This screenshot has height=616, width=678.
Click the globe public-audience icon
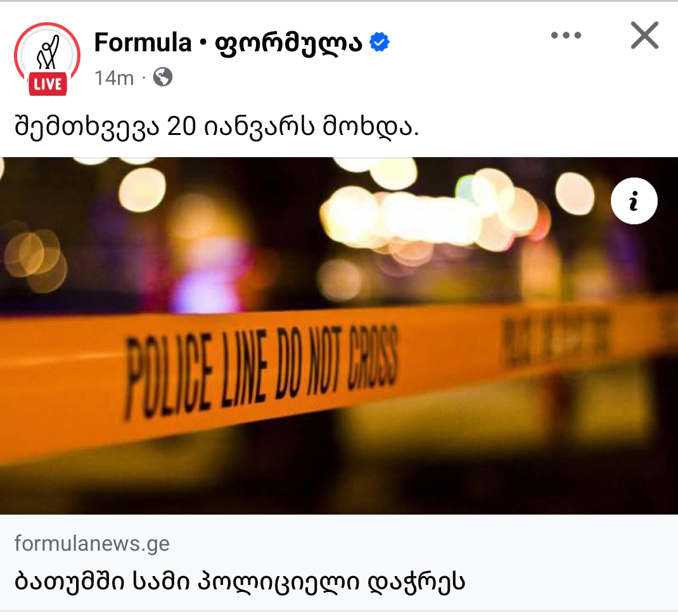tap(163, 78)
